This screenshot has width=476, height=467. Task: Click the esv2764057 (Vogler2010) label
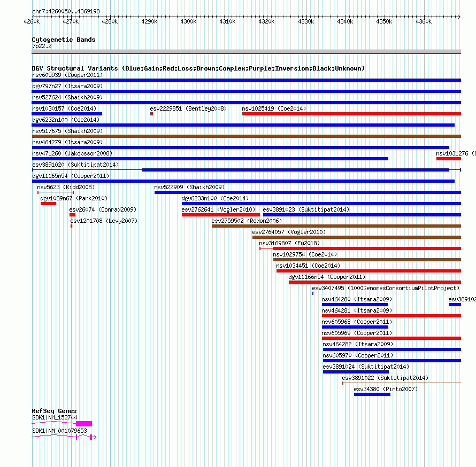289,232
